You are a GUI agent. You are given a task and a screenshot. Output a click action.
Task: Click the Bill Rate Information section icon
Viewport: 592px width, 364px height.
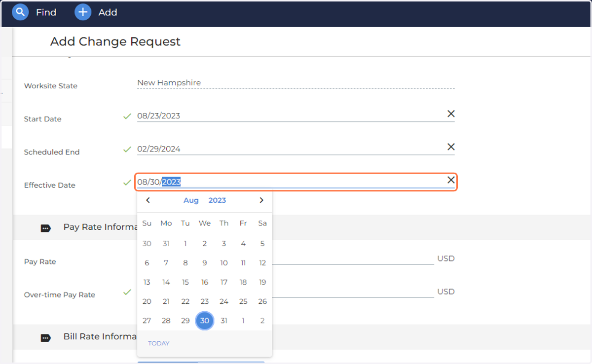click(45, 337)
